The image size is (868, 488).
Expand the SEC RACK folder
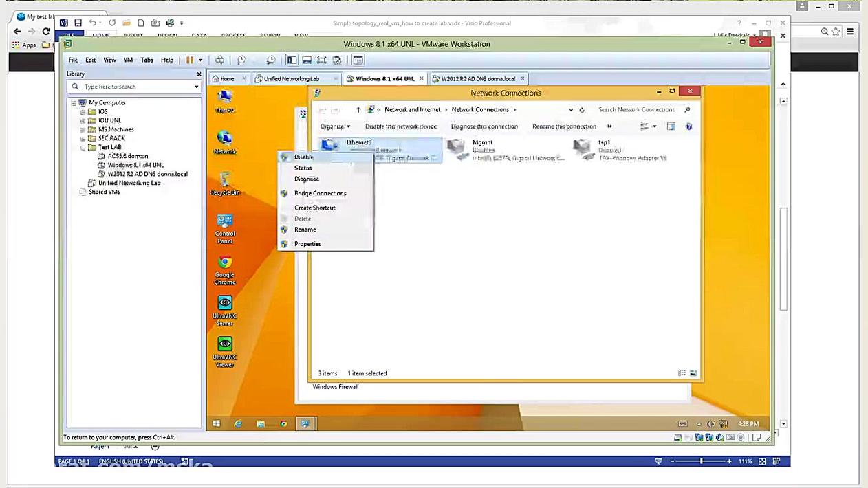point(83,139)
